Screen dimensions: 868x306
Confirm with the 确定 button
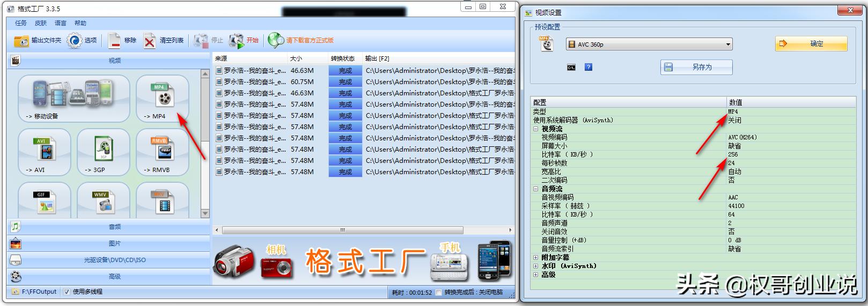coord(811,44)
